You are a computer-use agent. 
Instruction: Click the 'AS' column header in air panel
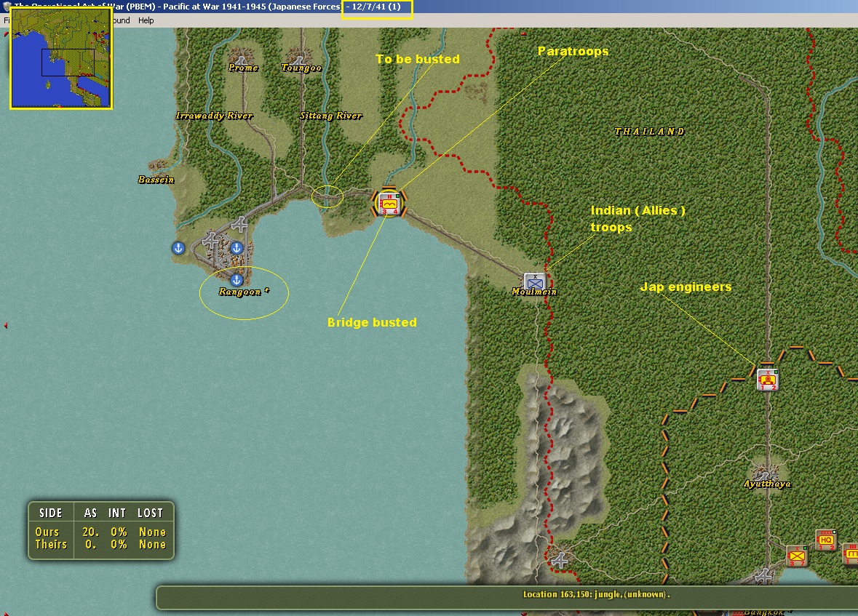[x=90, y=513]
